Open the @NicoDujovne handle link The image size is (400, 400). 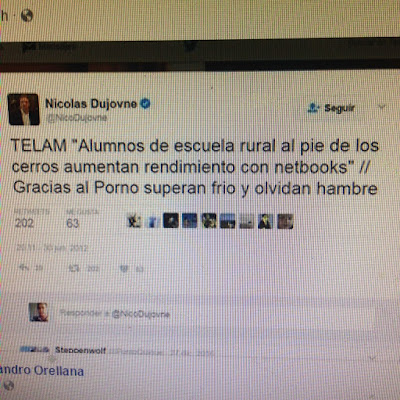77,118
